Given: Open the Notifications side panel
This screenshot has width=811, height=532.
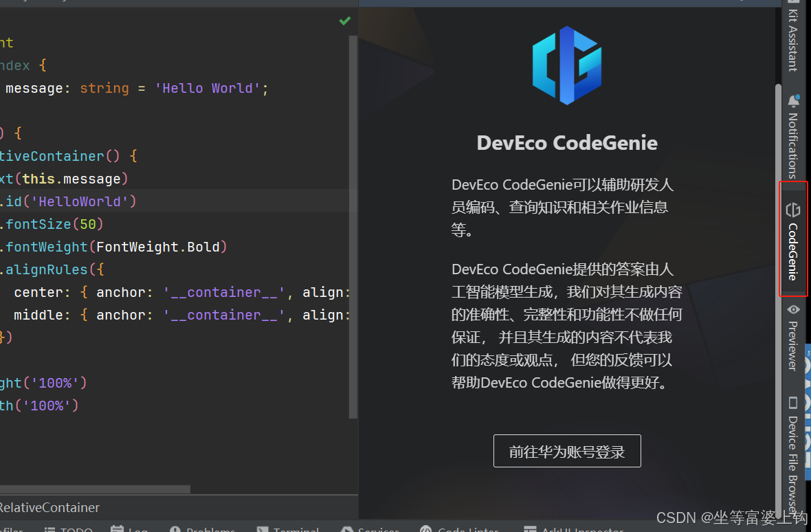Looking at the screenshot, I should [x=793, y=137].
